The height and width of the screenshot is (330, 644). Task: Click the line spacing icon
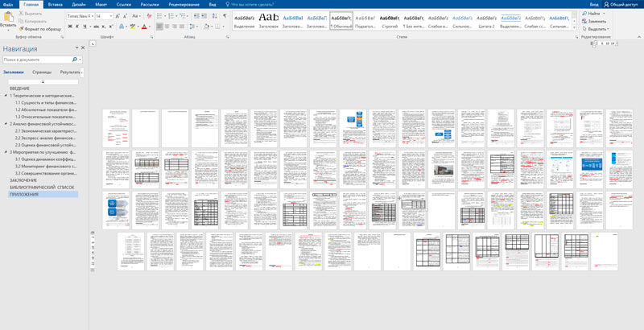pyautogui.click(x=193, y=27)
